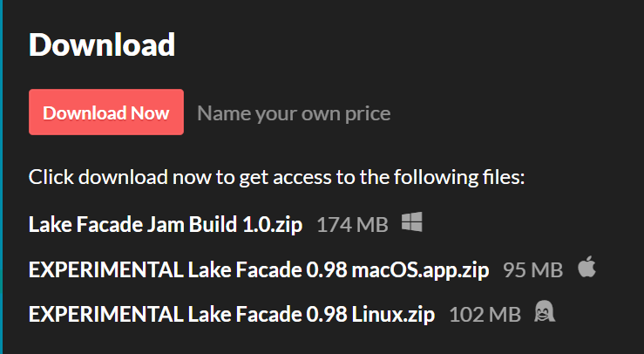Click the 'macOS.app.zip' extension text
Image resolution: width=644 pixels, height=354 pixels.
coord(420,270)
